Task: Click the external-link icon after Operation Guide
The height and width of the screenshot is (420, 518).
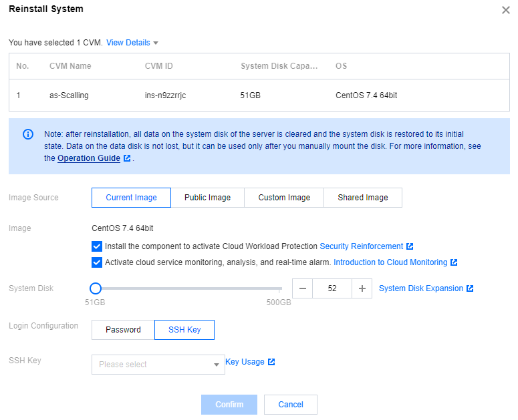Action: pos(127,158)
